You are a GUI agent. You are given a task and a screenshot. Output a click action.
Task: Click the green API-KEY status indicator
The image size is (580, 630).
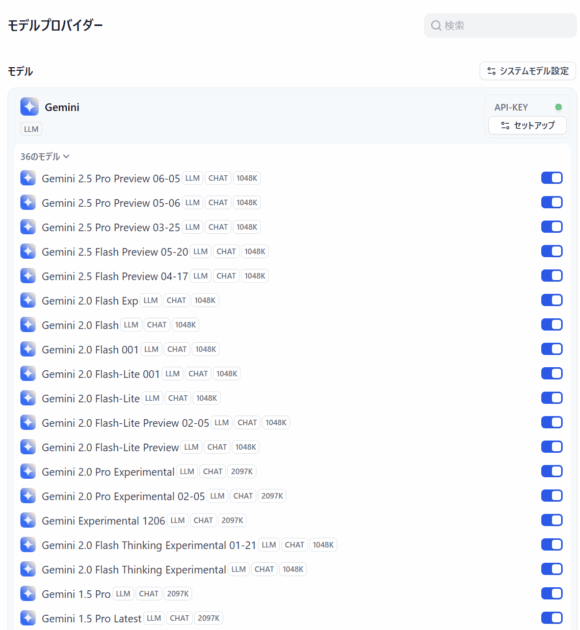click(558, 107)
